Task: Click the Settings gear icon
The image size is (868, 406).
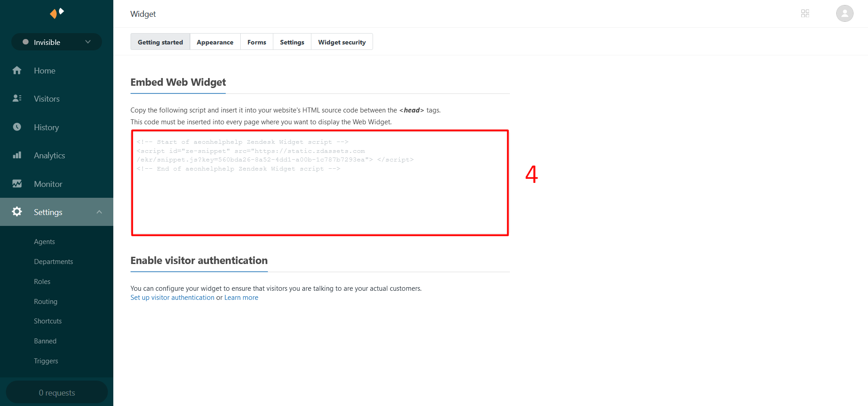Action: 17,212
